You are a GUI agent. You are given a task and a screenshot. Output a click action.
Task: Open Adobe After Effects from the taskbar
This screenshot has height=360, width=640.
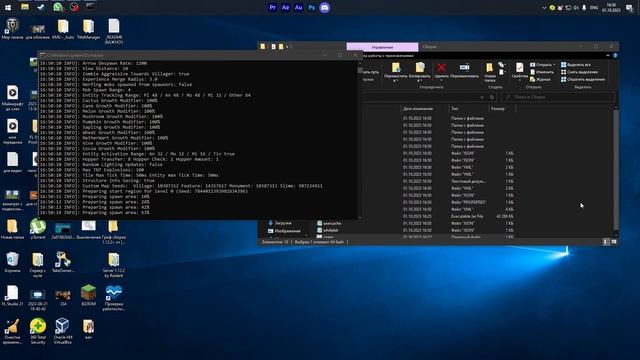[x=285, y=7]
